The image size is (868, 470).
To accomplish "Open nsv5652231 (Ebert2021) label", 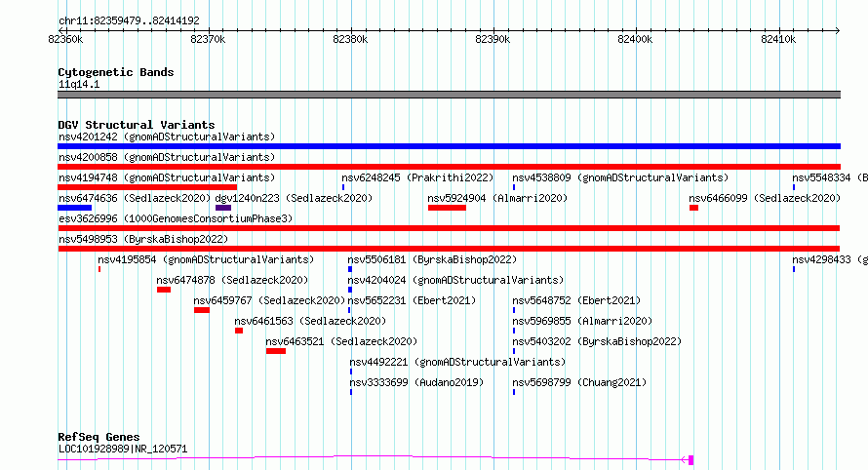I will tap(412, 300).
